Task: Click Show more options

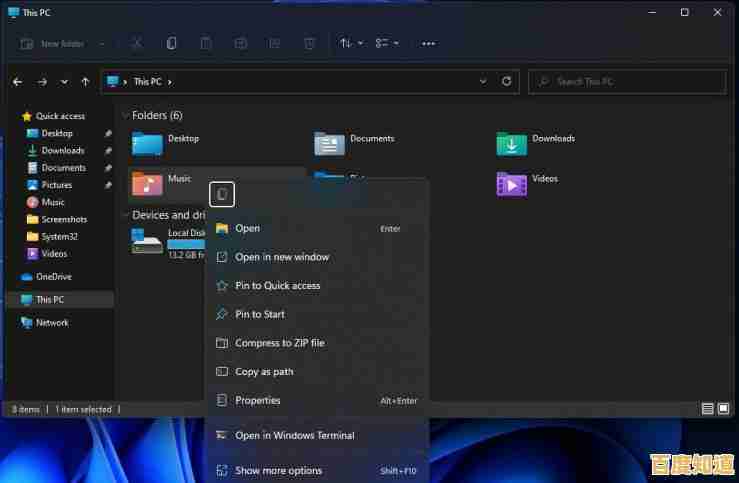Action: [278, 471]
